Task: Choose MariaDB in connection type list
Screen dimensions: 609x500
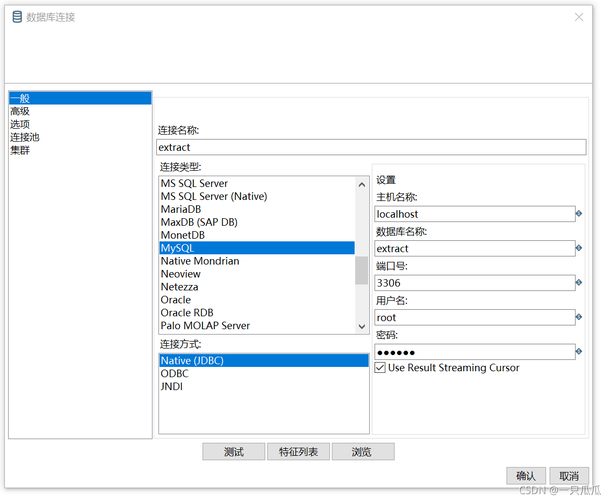Action: [257, 209]
